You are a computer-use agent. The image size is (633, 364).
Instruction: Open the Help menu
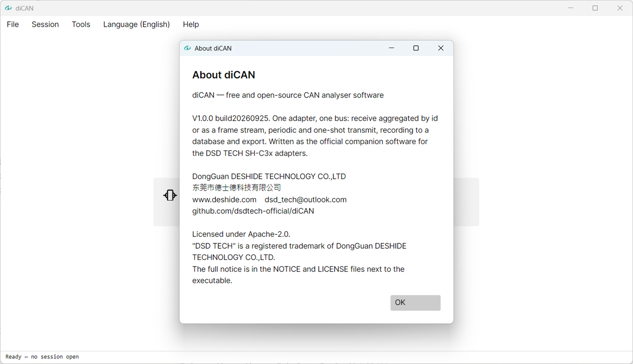click(x=191, y=25)
